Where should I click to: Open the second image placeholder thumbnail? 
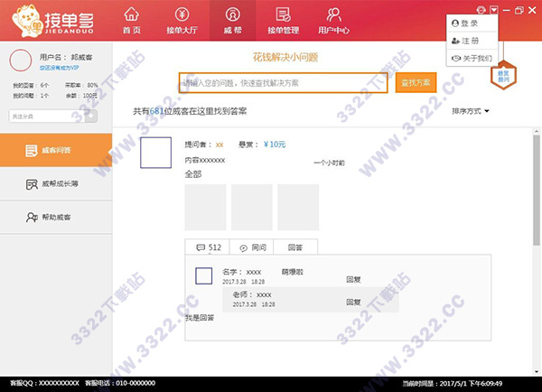tap(252, 207)
